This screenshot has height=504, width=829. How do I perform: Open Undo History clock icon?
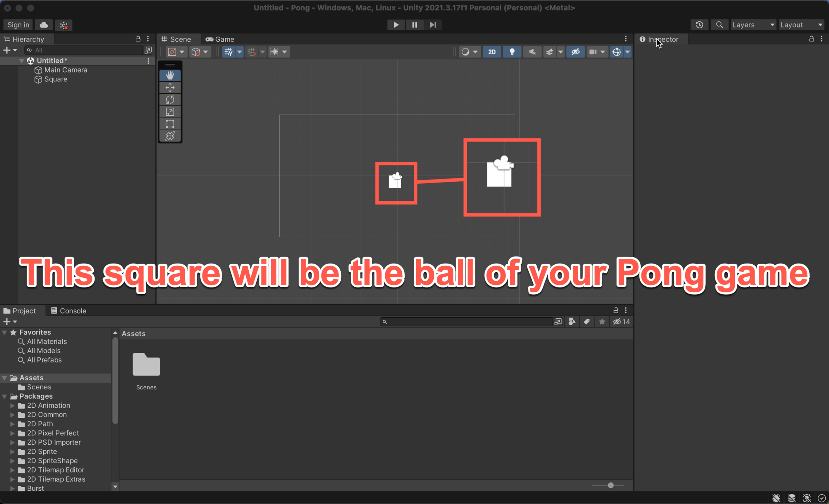point(699,25)
